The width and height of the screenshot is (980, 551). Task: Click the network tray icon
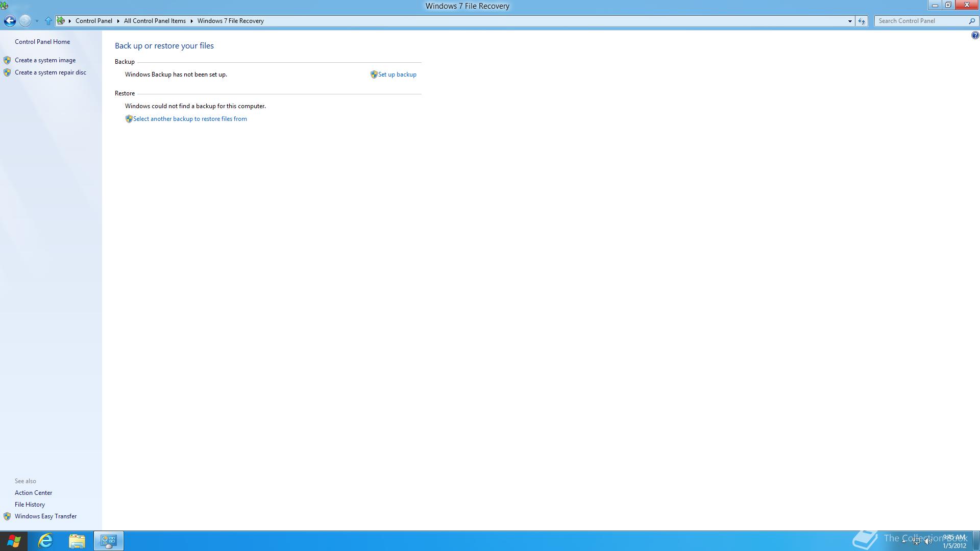(x=916, y=541)
